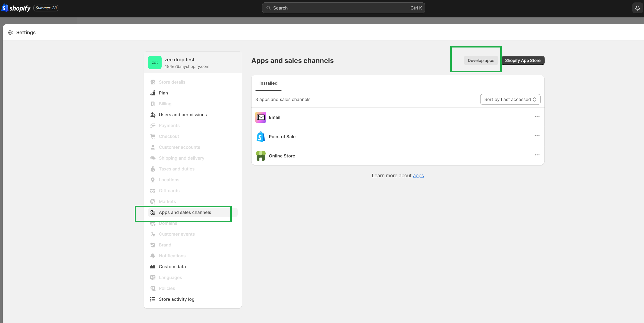Open Gift cards settings label

(x=169, y=191)
